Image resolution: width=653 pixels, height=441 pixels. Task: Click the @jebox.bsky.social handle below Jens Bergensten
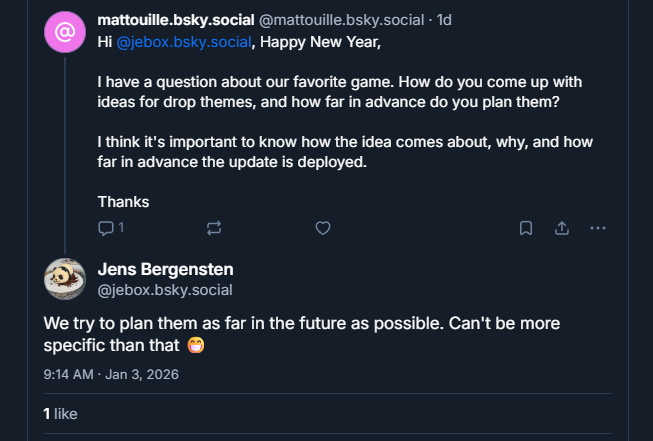point(165,290)
